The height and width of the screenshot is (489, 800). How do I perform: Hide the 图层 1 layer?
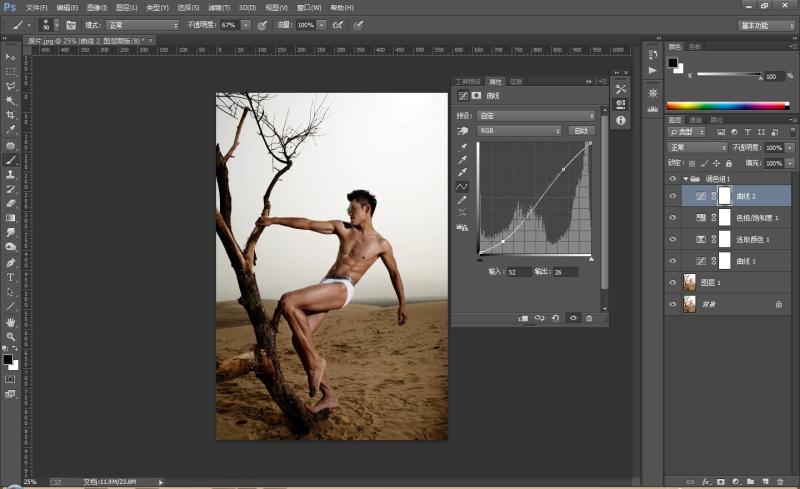(672, 282)
